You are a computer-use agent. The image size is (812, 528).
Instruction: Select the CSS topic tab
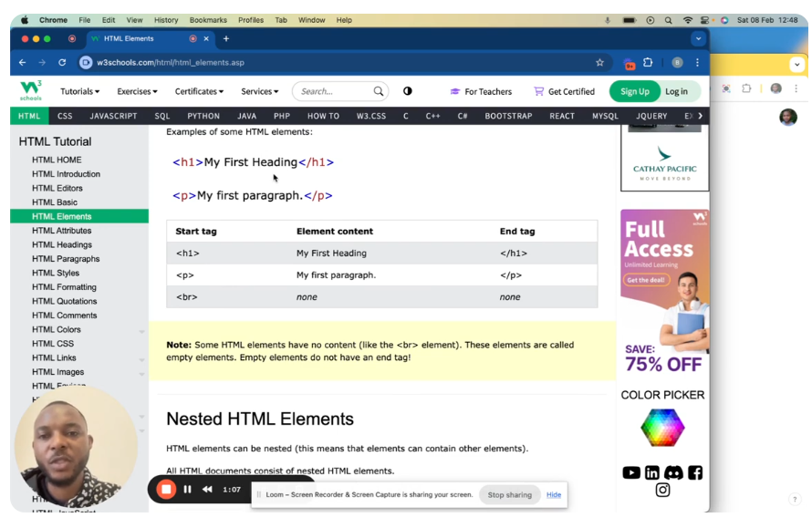[65, 116]
